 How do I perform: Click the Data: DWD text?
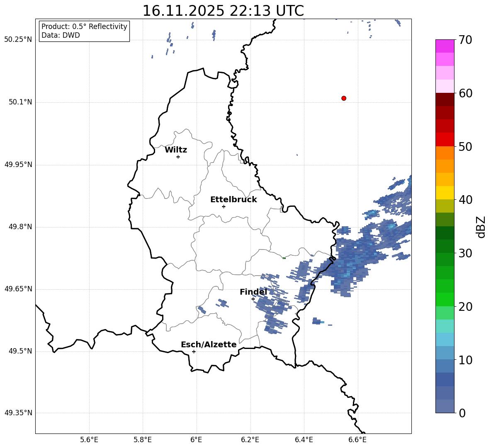coord(61,35)
